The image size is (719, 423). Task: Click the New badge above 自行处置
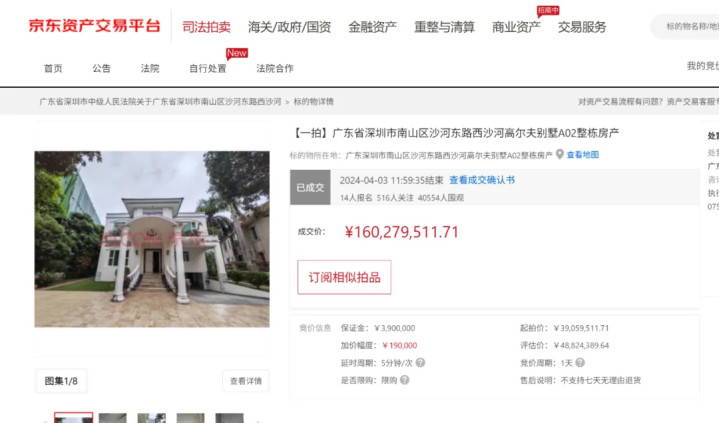tap(237, 53)
